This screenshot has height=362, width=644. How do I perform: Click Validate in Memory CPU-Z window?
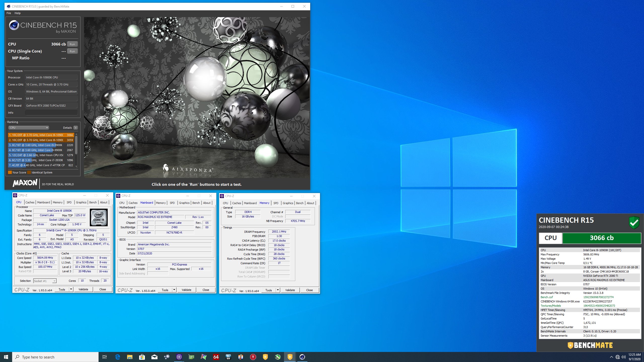click(x=290, y=290)
